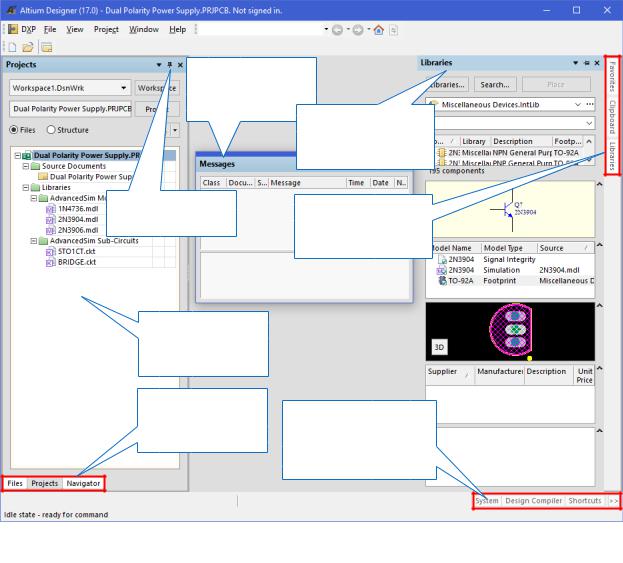Image resolution: width=623 pixels, height=563 pixels.
Task: Sort by the Model Type column header
Action: pos(509,248)
